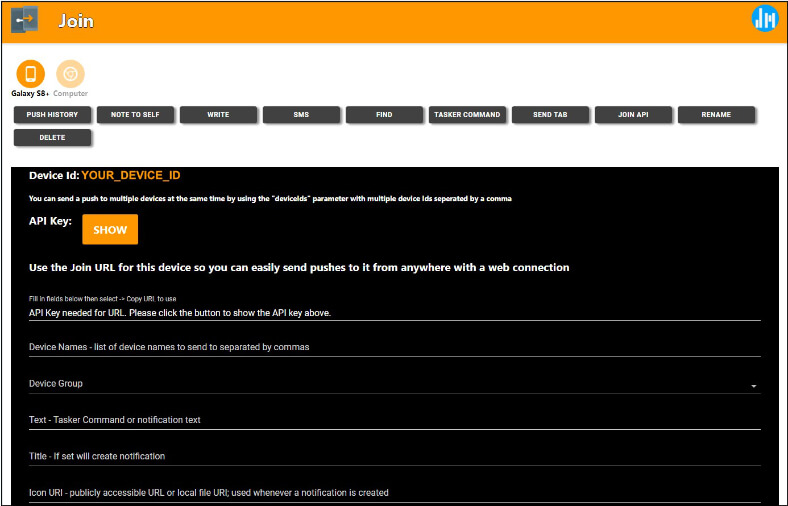The height and width of the screenshot is (506, 788).
Task: Click the Join app logo icon
Action: (x=25, y=20)
